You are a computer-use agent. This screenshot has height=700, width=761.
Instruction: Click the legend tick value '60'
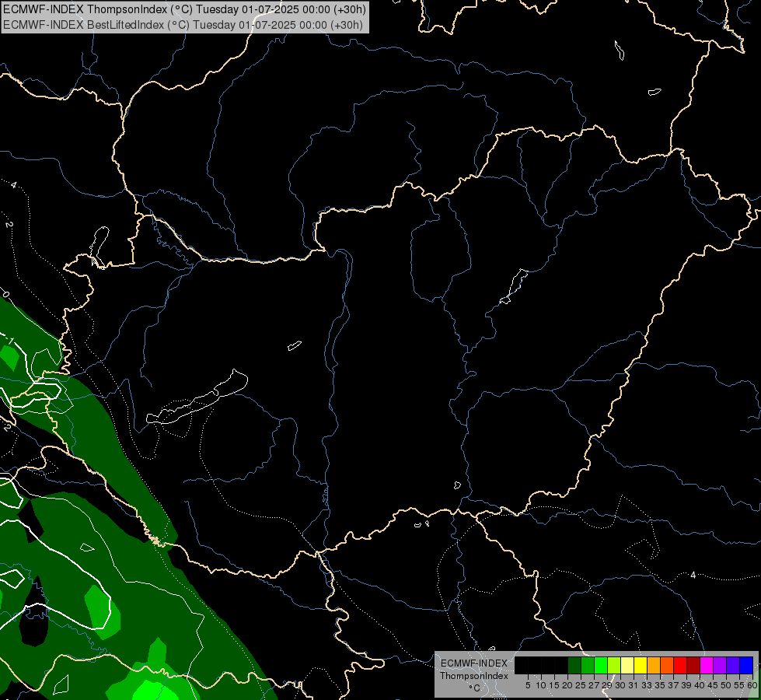click(x=752, y=685)
